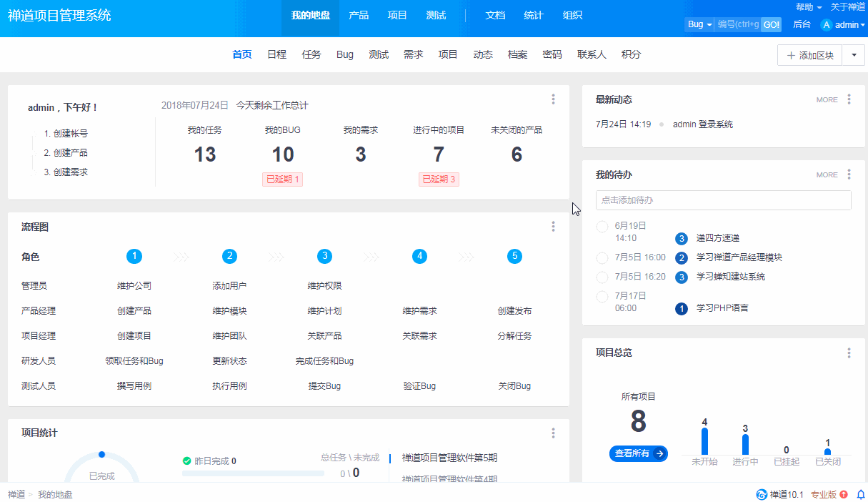The image size is (868, 502).
Task: Click the 查看所有 projects button
Action: [x=638, y=453]
